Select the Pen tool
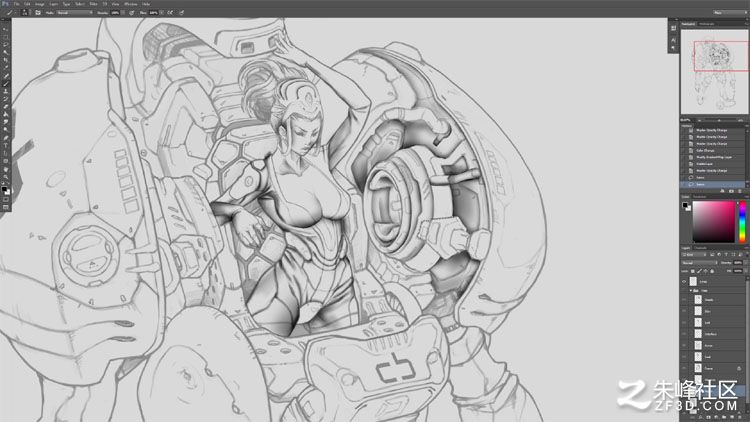The image size is (750, 422). click(6, 137)
